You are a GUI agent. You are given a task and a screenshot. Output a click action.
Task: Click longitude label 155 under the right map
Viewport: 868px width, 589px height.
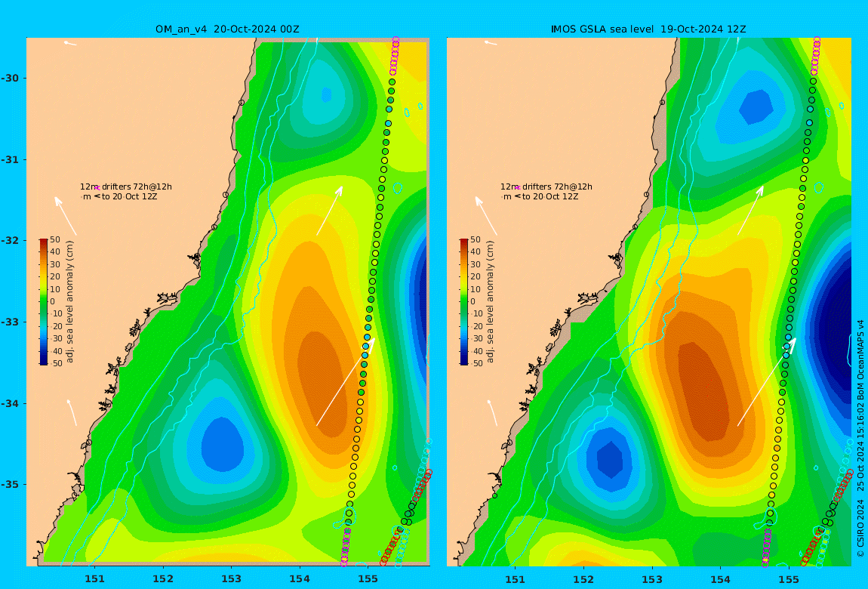789,579
